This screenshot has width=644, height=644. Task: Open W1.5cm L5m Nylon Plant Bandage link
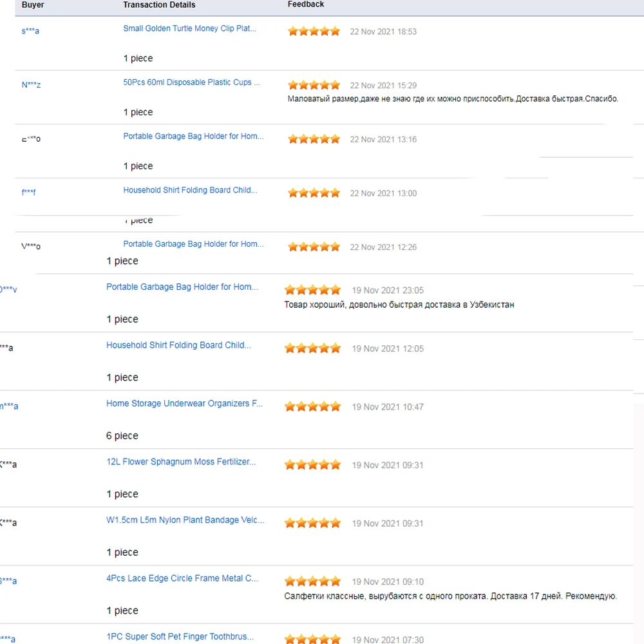click(x=185, y=520)
